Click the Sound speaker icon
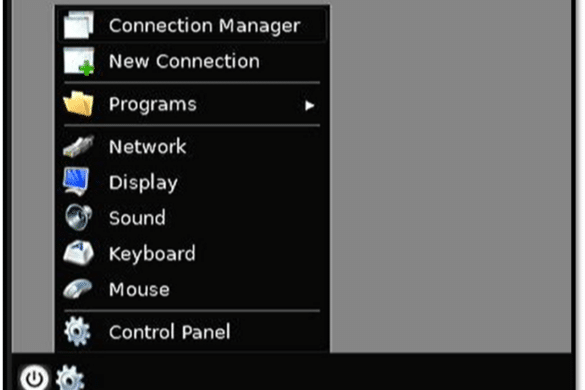Viewport: 585px width, 390px height. click(78, 217)
